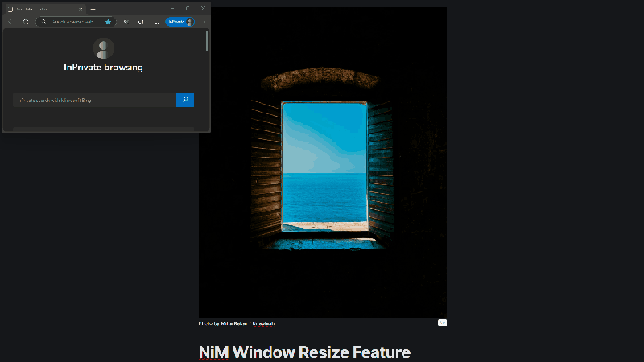The image size is (644, 362).
Task: Close the InPrivate browser window
Action: (x=203, y=9)
